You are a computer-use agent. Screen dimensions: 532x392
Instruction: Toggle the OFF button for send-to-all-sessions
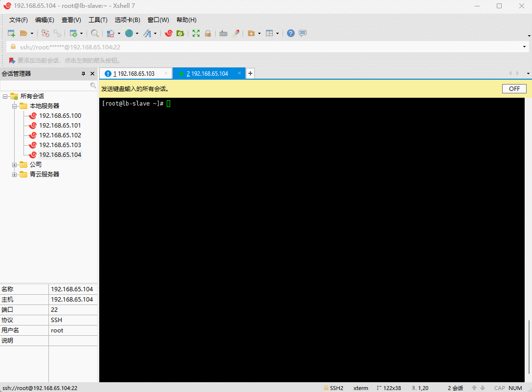click(x=514, y=89)
